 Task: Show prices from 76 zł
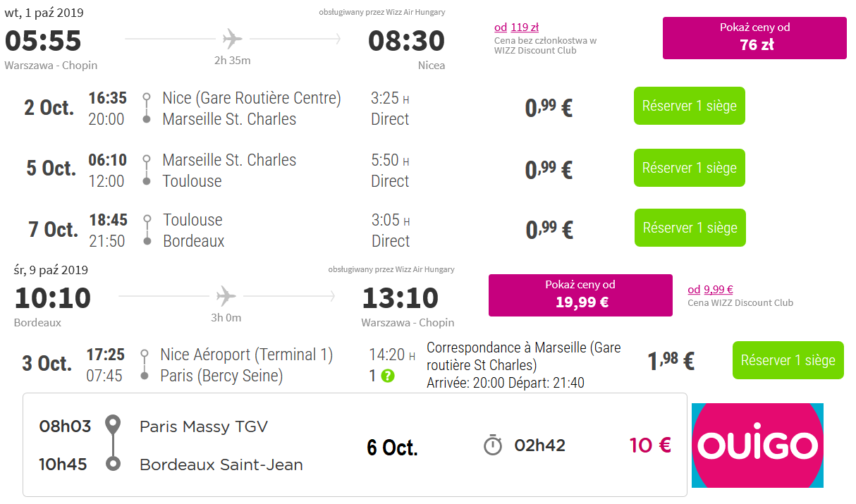tap(754, 38)
